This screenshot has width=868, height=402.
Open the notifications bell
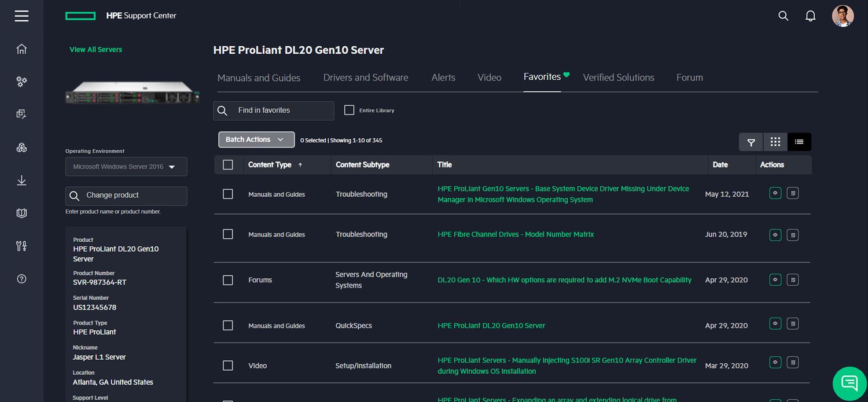(811, 16)
